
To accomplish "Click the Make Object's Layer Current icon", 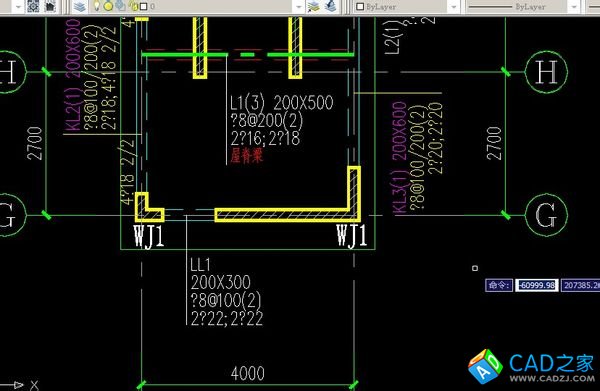I will (x=314, y=6).
